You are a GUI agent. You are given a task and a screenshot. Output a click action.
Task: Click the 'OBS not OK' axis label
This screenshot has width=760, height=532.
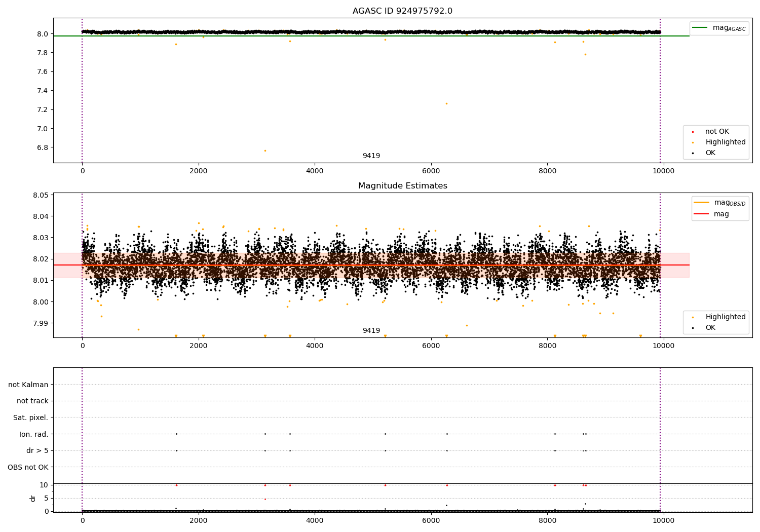click(28, 467)
